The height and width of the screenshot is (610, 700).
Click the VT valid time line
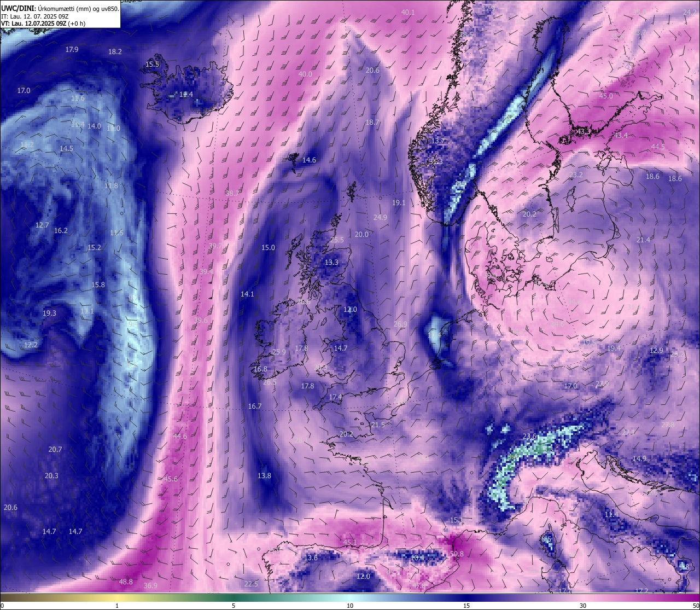tap(43, 24)
